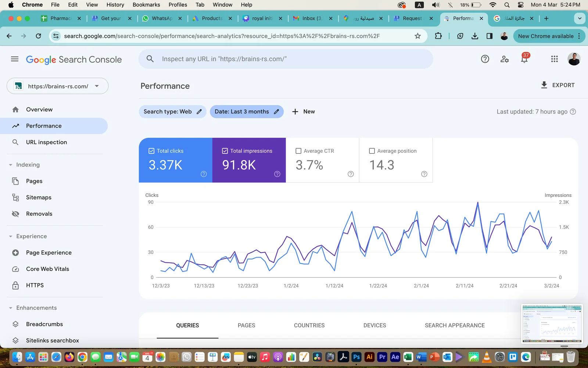Open the screenshot preview thumbnail

tap(552, 324)
